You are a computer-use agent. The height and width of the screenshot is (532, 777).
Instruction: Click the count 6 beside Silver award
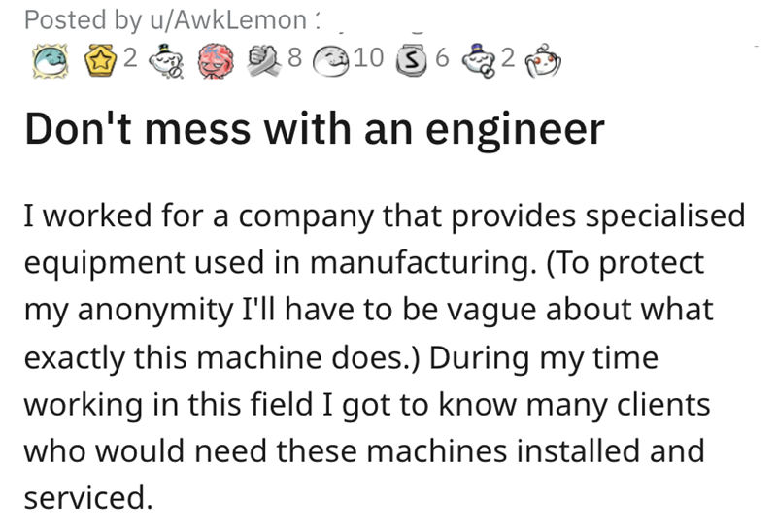441,62
